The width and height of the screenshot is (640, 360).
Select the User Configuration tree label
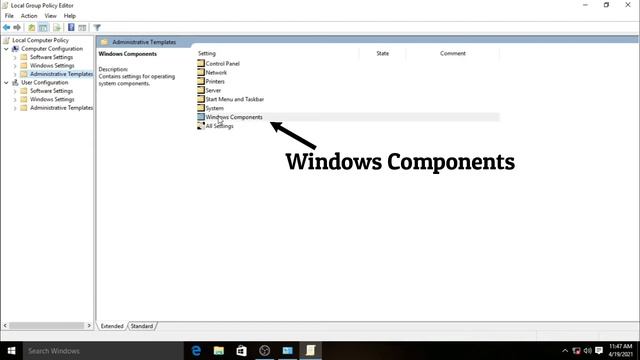click(x=44, y=82)
